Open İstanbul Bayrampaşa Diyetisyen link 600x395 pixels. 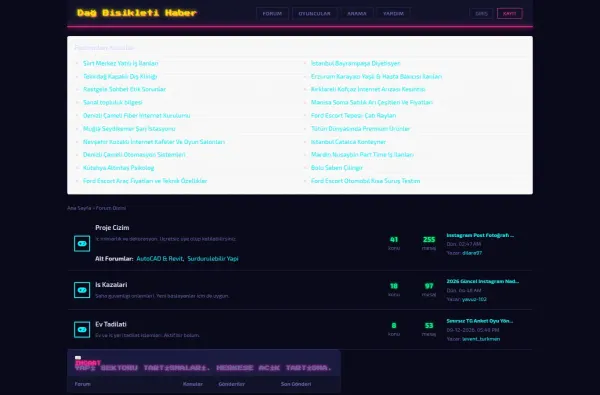[x=355, y=63]
